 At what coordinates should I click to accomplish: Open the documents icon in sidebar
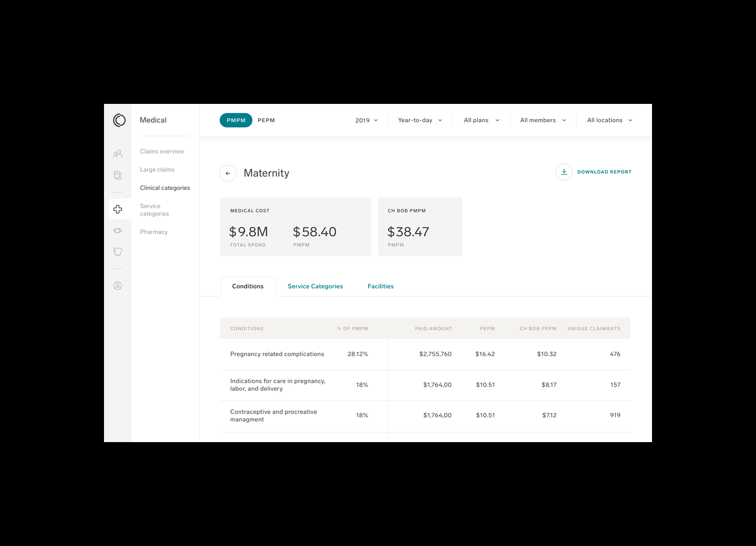pos(118,176)
